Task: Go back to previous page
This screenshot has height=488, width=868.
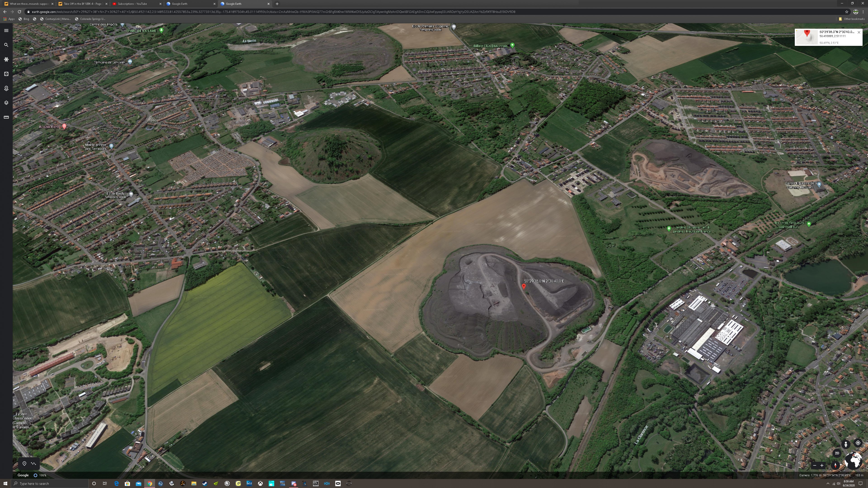Action: pos(5,12)
